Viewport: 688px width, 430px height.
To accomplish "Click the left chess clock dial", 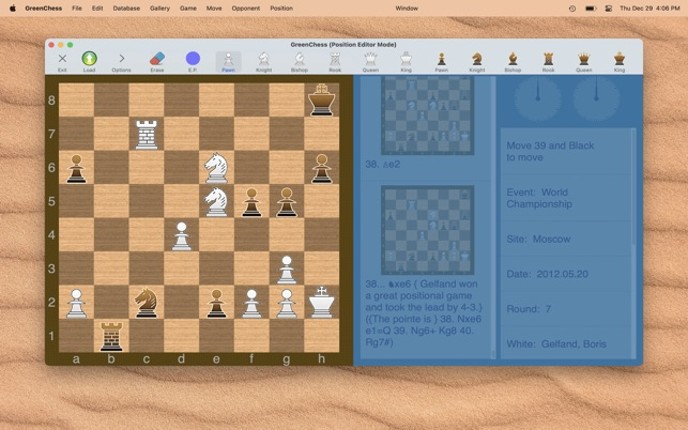I will (538, 99).
